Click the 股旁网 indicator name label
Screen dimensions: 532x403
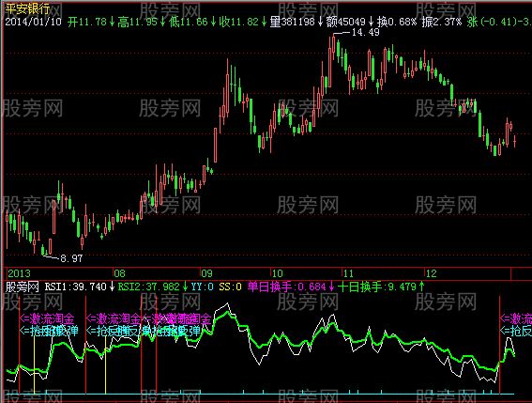point(23,287)
